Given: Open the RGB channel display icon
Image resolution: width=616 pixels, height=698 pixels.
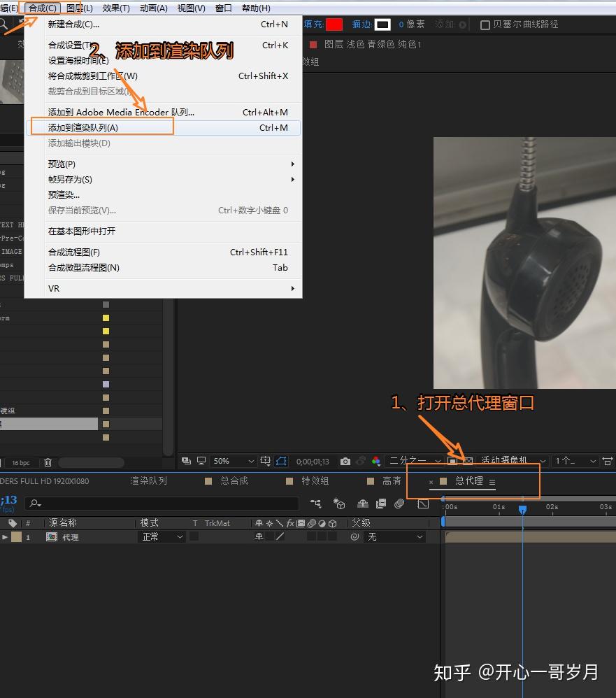Looking at the screenshot, I should (x=376, y=461).
